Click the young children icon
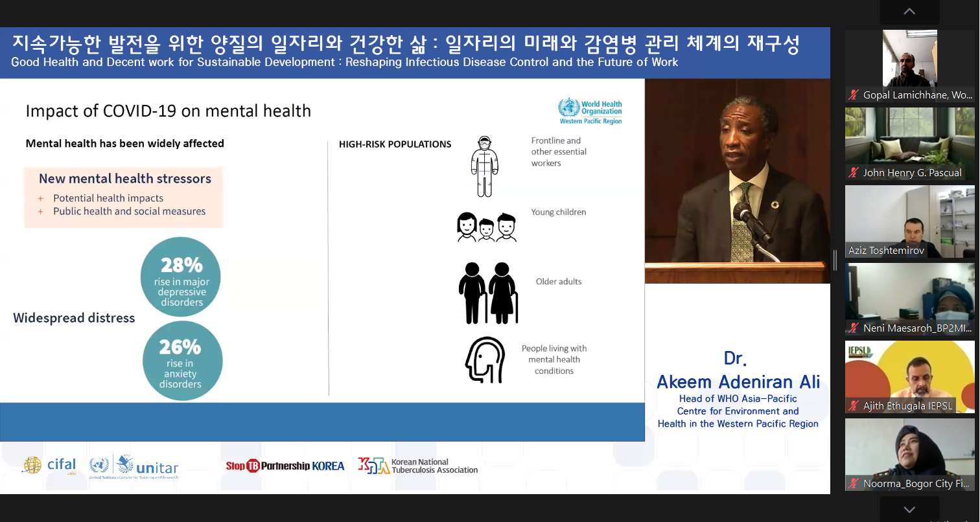The image size is (980, 522). pos(487,227)
